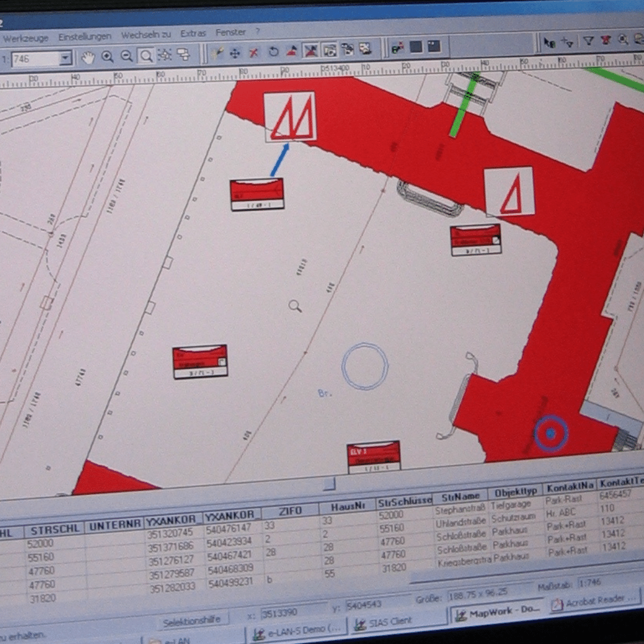Image resolution: width=644 pixels, height=644 pixels.
Task: Click the map image toolbar icon
Action: (365, 49)
